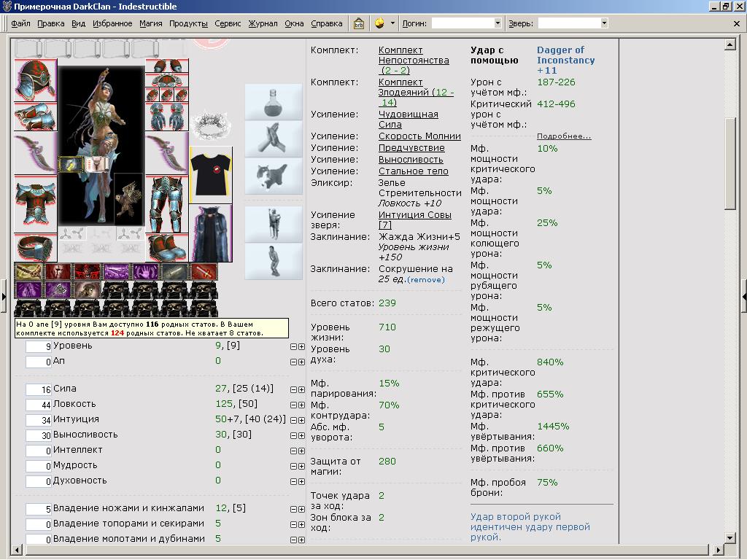Viewport: 747px width, 560px height.
Task: Click the Уровень level input field
Action: point(39,346)
